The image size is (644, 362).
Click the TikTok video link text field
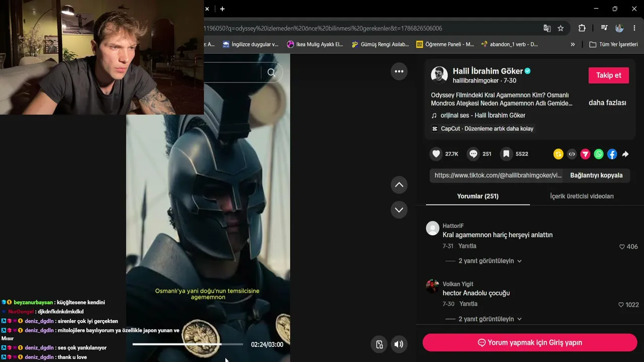(x=498, y=175)
